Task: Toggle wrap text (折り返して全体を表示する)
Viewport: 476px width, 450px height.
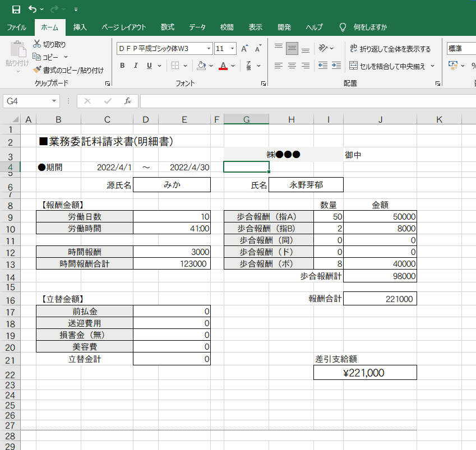Action: click(x=390, y=49)
